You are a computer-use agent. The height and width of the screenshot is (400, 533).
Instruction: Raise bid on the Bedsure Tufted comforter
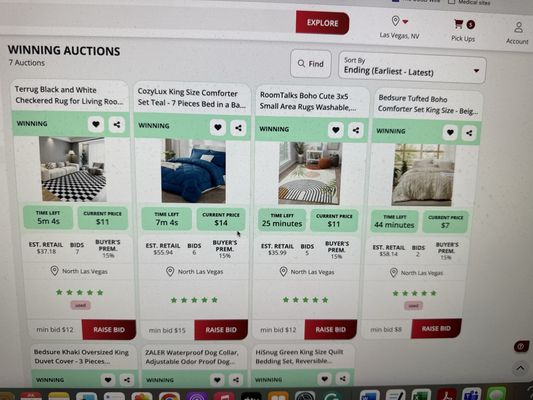click(436, 328)
